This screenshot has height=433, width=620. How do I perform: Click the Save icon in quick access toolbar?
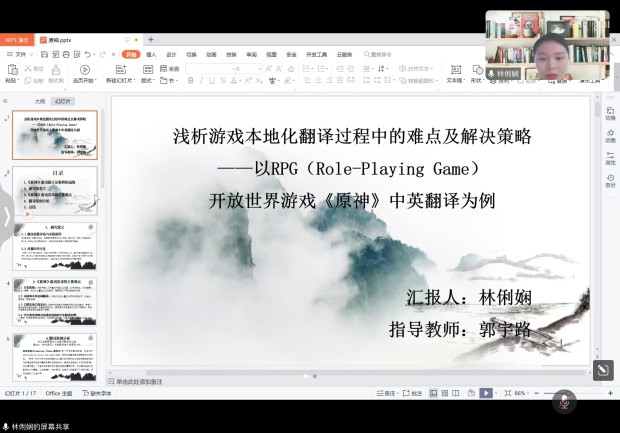click(43, 54)
